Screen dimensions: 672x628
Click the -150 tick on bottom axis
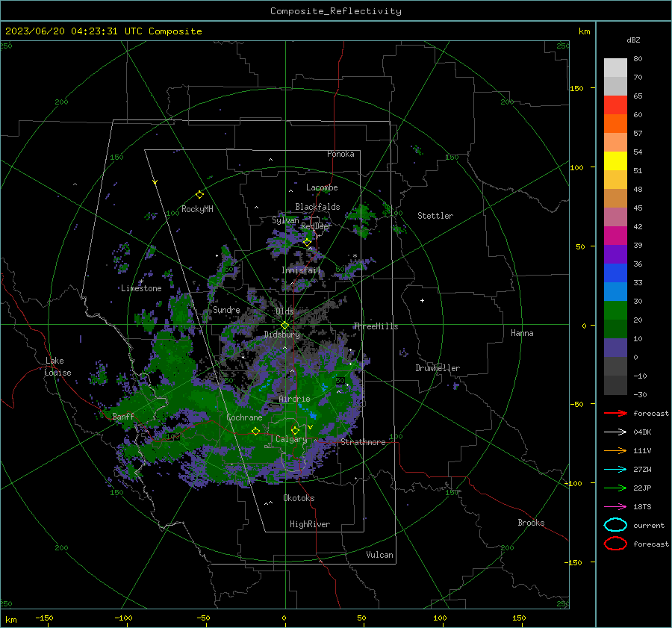tap(44, 618)
